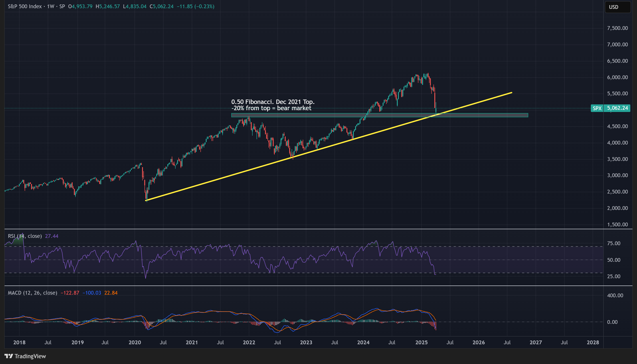Click the 7,000.00 price axis label

click(x=617, y=45)
